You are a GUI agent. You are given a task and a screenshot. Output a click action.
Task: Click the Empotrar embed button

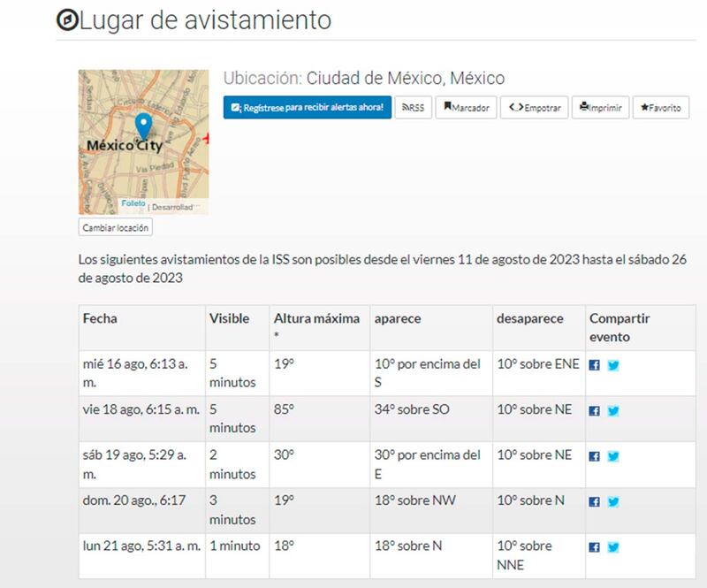534,107
